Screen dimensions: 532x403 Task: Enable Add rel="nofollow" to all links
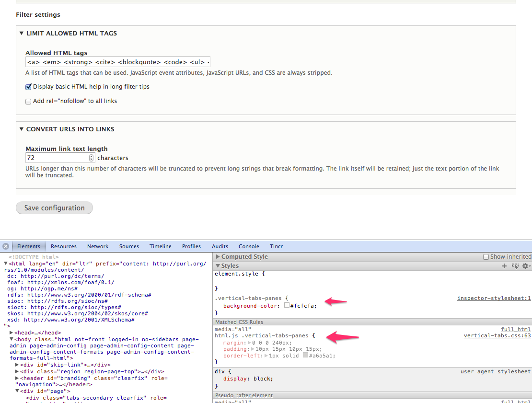coord(28,101)
